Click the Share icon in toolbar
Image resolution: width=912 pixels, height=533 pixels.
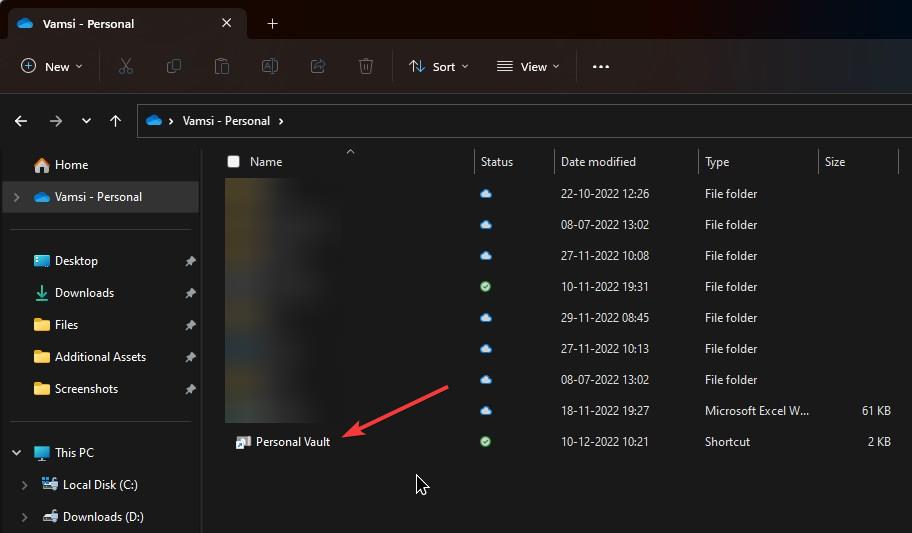[x=318, y=66]
